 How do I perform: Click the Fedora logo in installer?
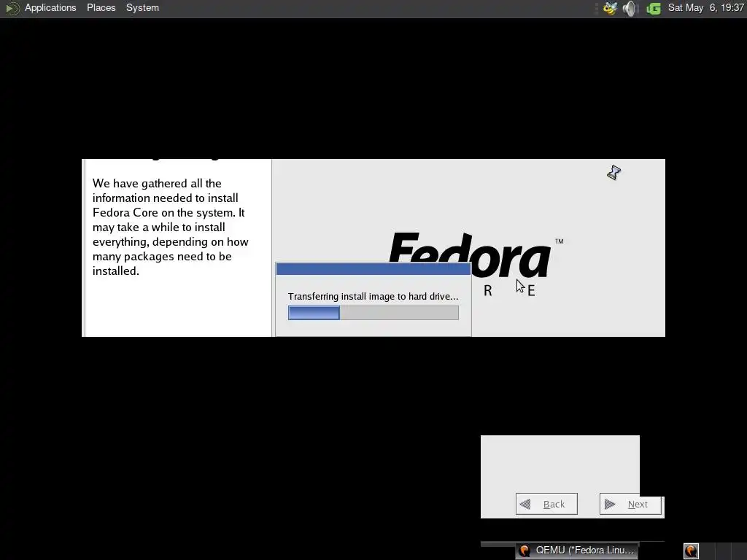[475, 255]
